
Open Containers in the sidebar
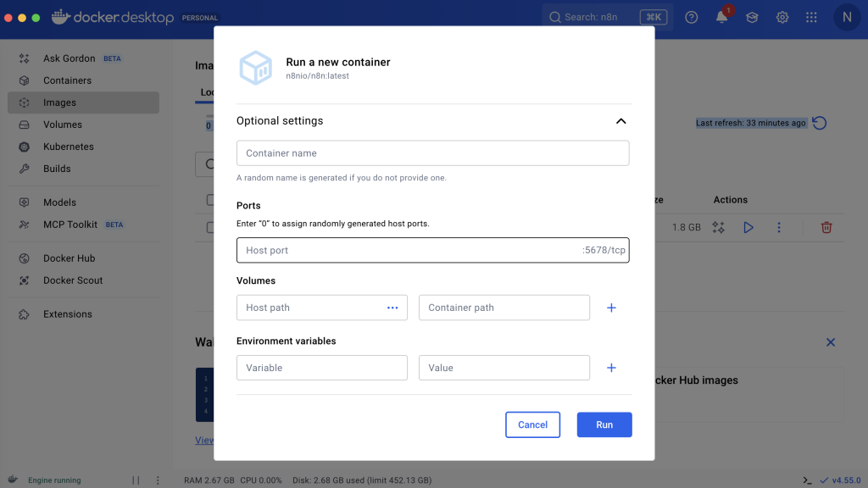click(x=67, y=80)
